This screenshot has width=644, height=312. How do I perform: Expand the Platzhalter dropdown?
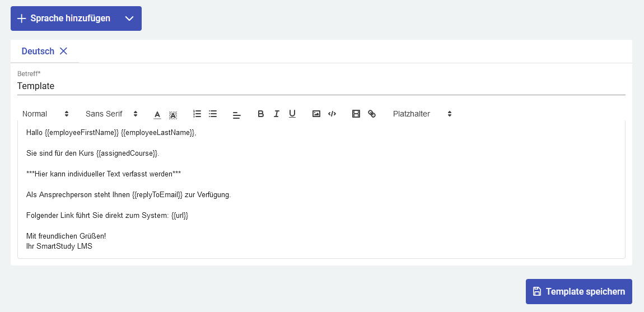tap(422, 114)
